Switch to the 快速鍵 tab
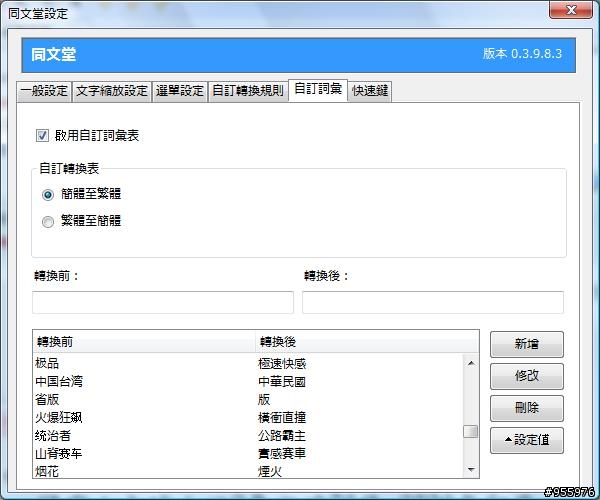 [x=370, y=91]
